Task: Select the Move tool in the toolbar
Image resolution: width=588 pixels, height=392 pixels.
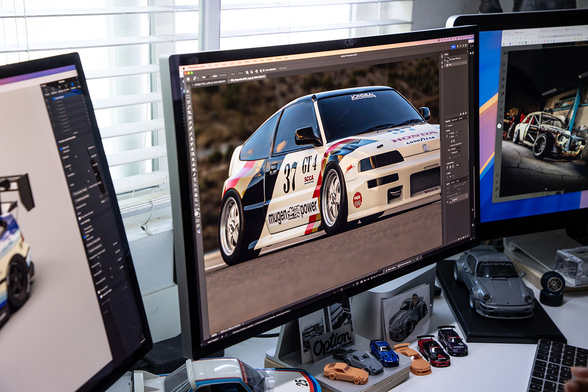Action: (188, 91)
